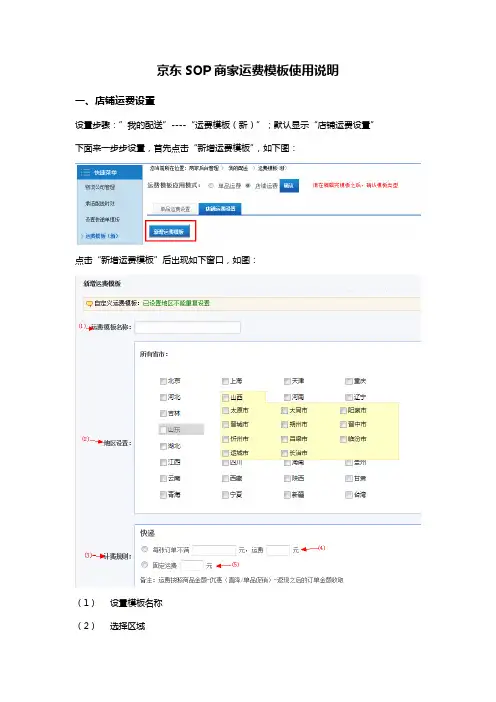Click the text （2） 选择区域
The width and height of the screenshot is (496, 702).
111,626
